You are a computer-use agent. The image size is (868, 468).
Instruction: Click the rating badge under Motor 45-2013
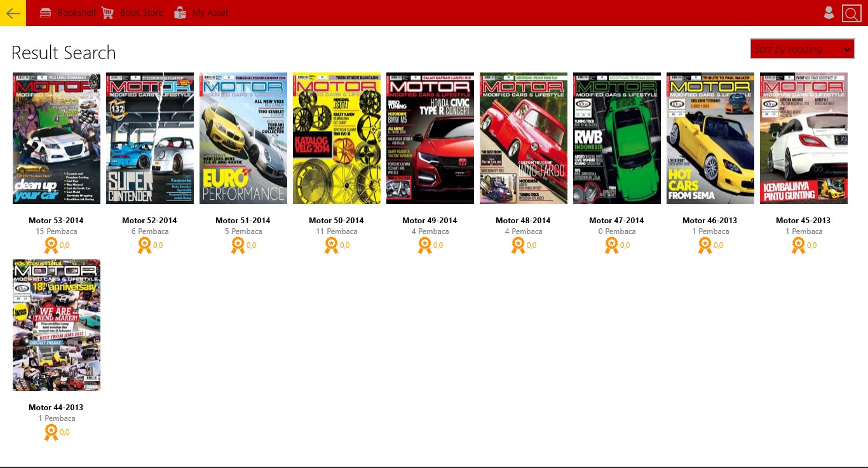(798, 245)
